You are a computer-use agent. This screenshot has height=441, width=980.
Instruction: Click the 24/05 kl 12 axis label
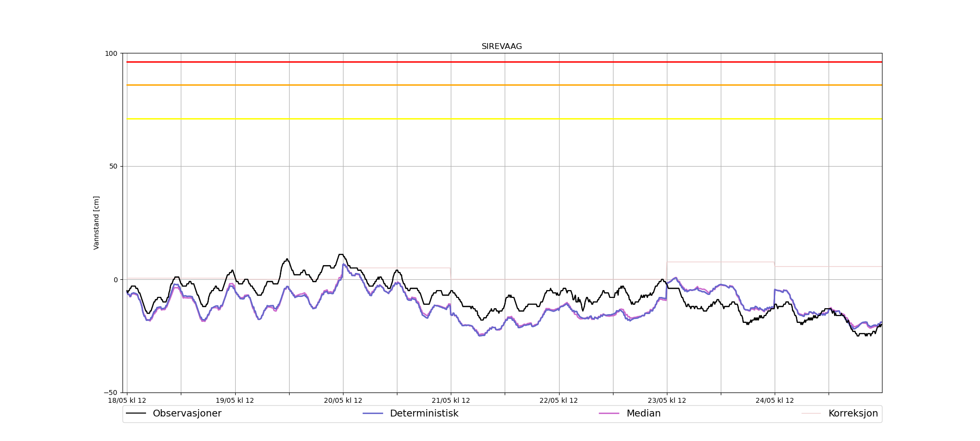(775, 400)
